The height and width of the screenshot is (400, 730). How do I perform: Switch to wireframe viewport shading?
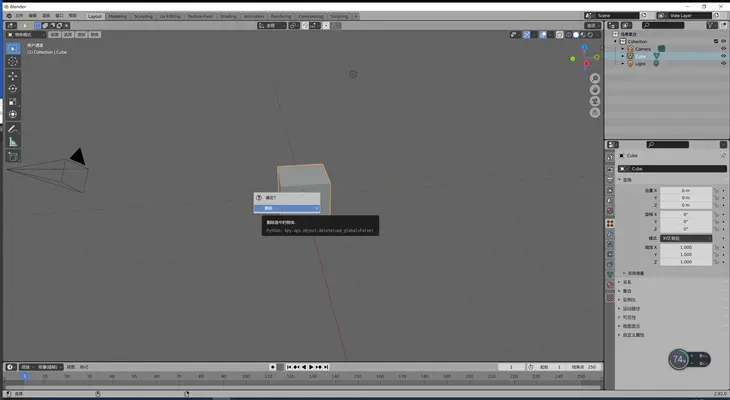tap(568, 34)
